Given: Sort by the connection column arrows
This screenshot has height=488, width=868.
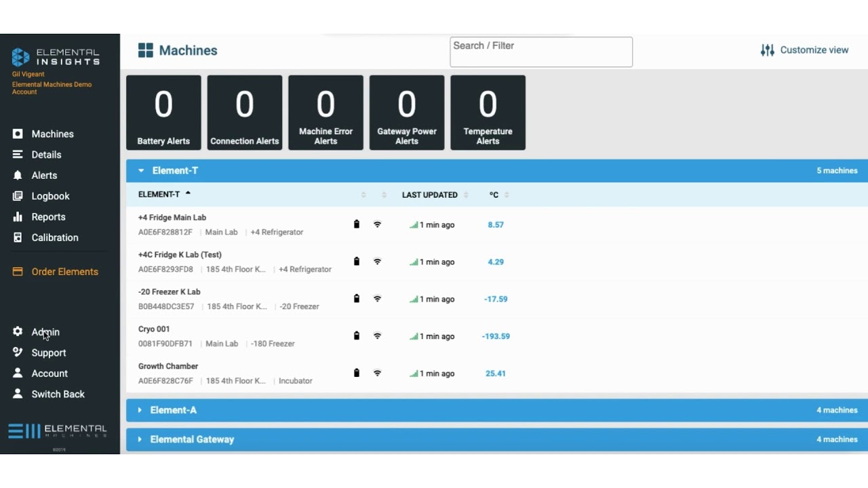Looking at the screenshot, I should pyautogui.click(x=384, y=195).
